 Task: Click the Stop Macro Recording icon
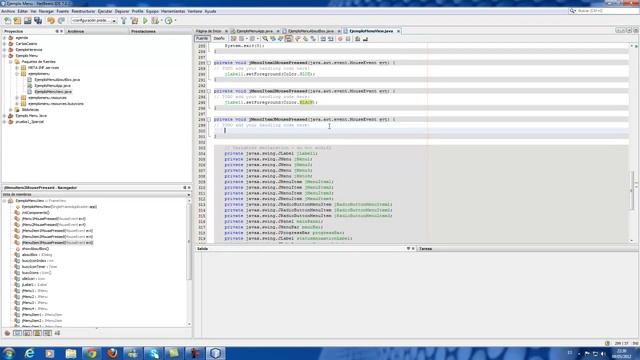tap(348, 39)
